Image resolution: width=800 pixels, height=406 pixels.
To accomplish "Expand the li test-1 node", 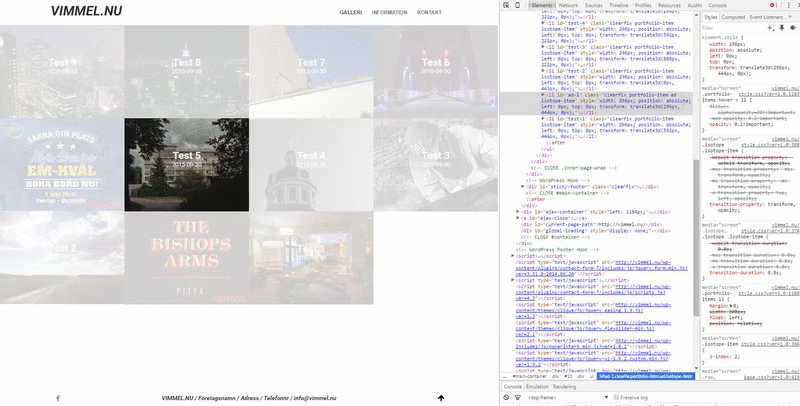I will coord(543,119).
